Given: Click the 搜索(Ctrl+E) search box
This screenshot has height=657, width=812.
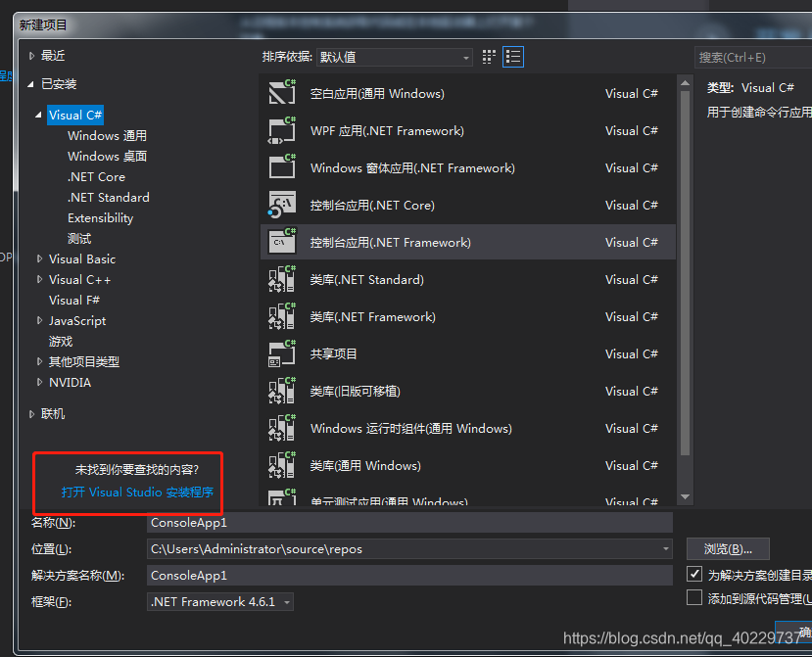Looking at the screenshot, I should pos(753,57).
